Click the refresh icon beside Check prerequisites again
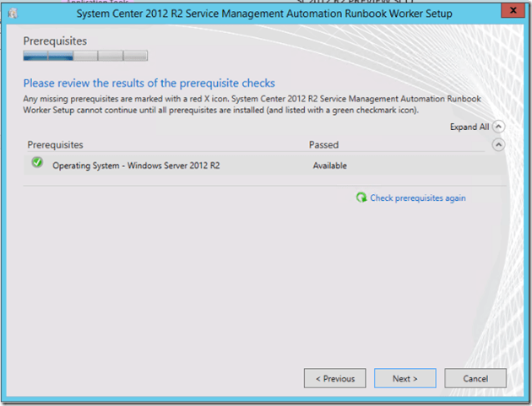 (361, 198)
